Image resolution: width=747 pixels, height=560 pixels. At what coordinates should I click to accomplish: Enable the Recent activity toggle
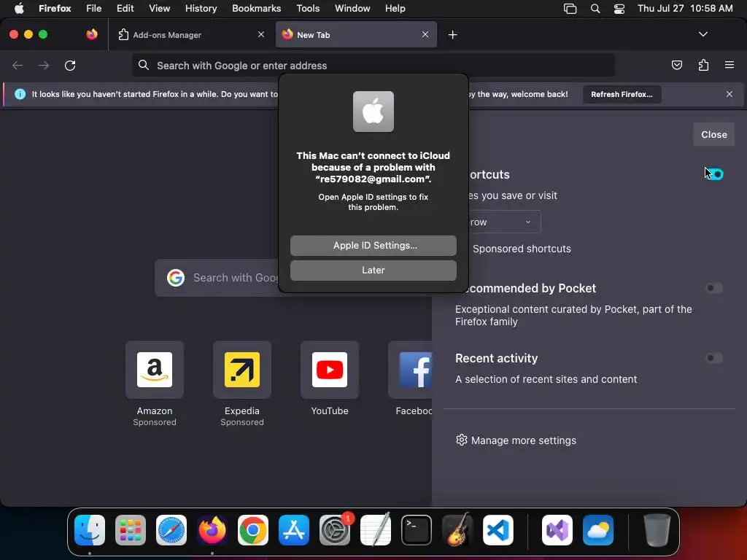[714, 358]
